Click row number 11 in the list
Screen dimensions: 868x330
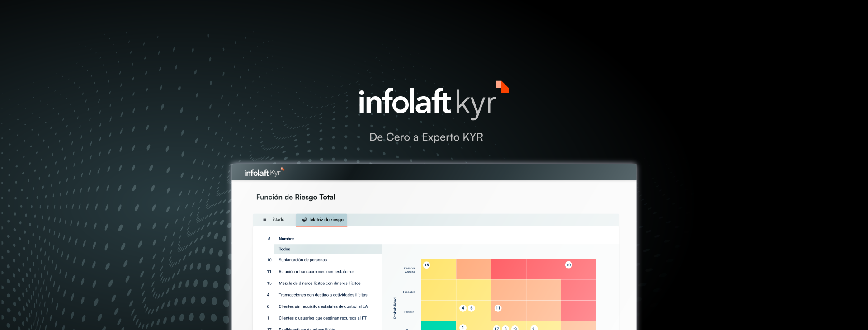(269, 272)
